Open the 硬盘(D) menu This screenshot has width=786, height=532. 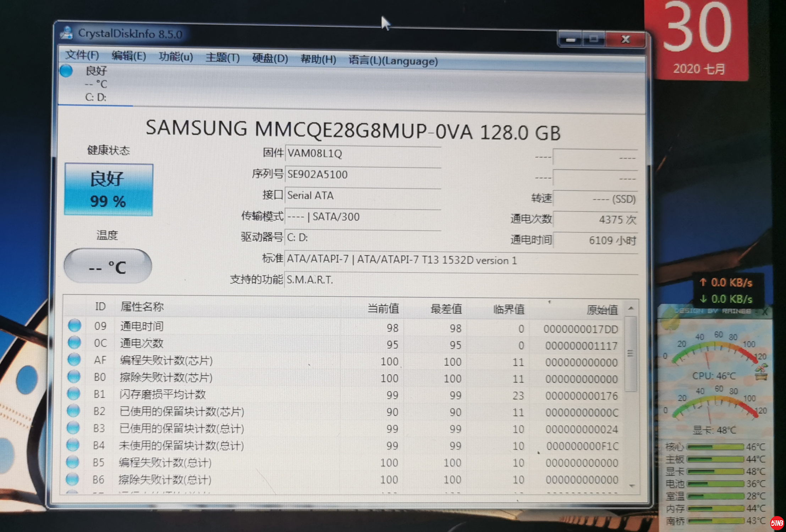tap(270, 59)
